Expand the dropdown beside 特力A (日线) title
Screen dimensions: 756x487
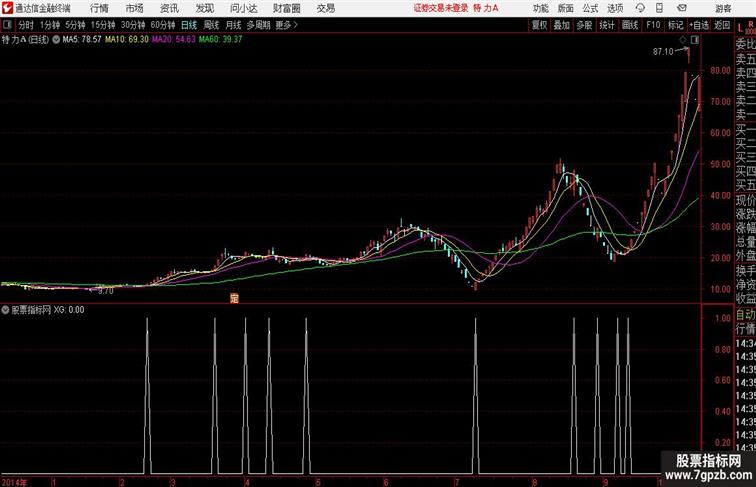click(56, 40)
